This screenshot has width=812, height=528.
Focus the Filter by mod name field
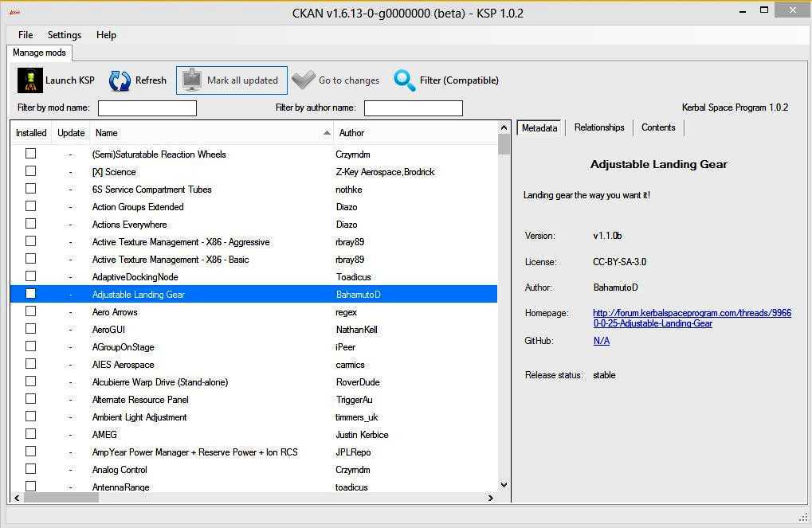coord(147,108)
